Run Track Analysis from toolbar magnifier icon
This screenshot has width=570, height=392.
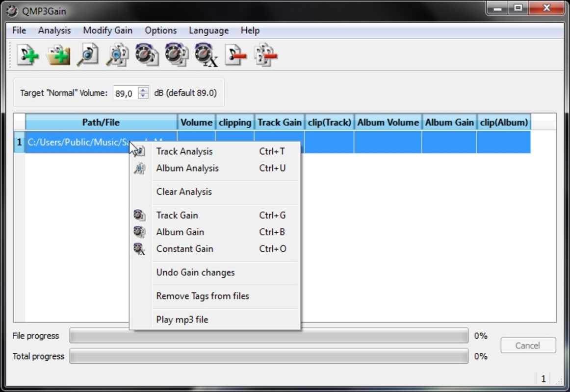click(x=88, y=55)
